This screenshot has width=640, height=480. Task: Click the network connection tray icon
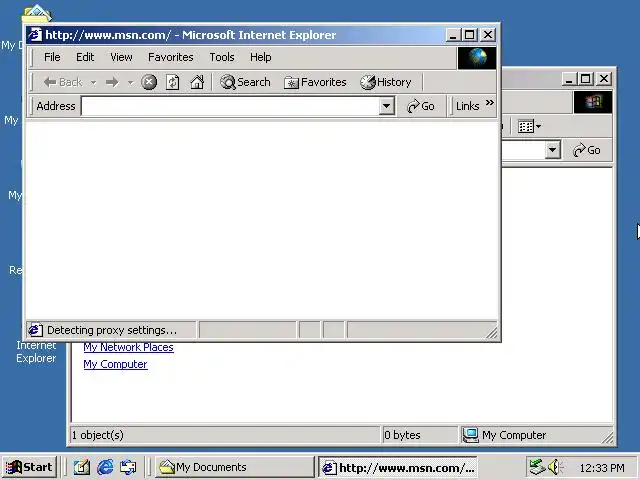click(x=537, y=467)
